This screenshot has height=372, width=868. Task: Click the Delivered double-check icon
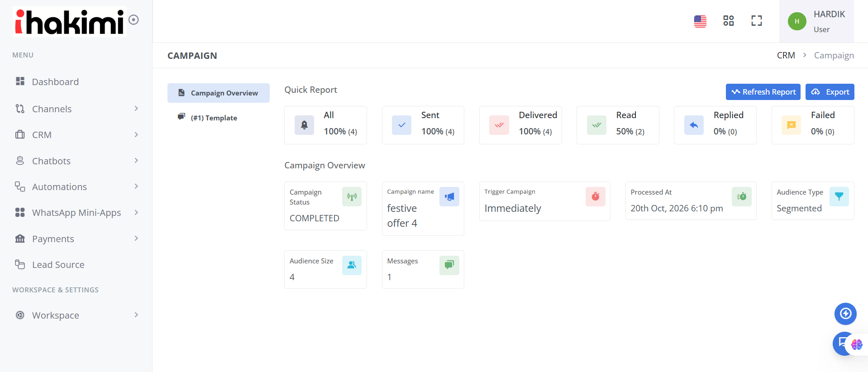[x=499, y=125]
